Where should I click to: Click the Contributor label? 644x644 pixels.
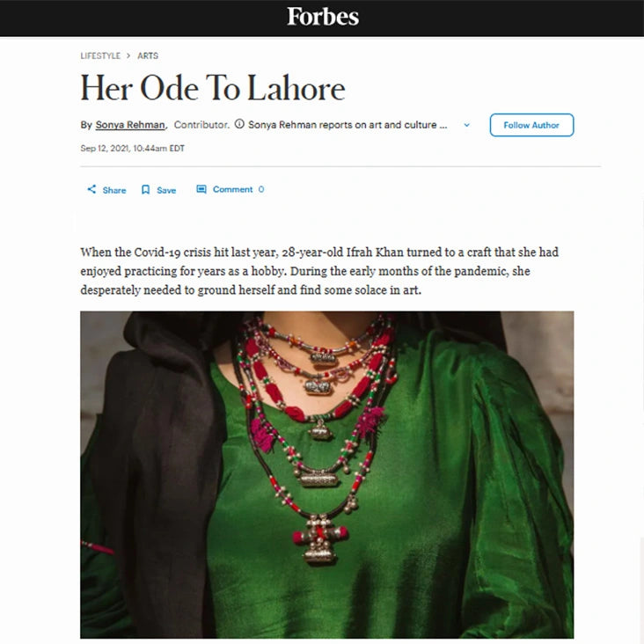point(201,124)
